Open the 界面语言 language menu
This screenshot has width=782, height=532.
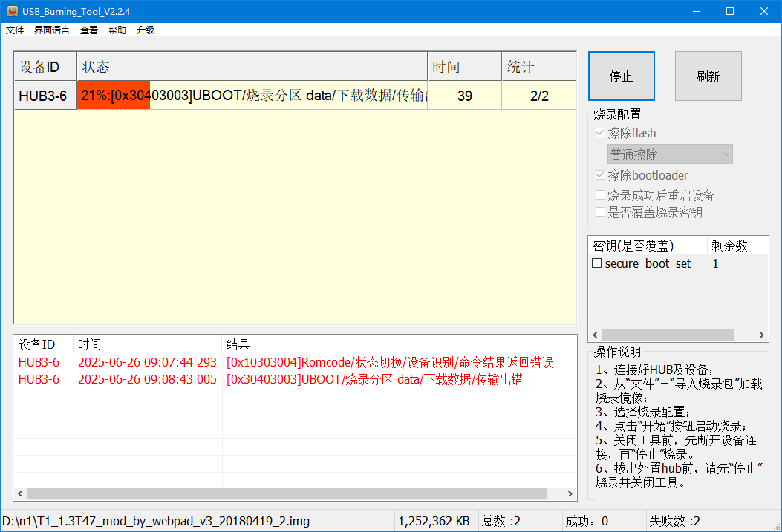[50, 30]
